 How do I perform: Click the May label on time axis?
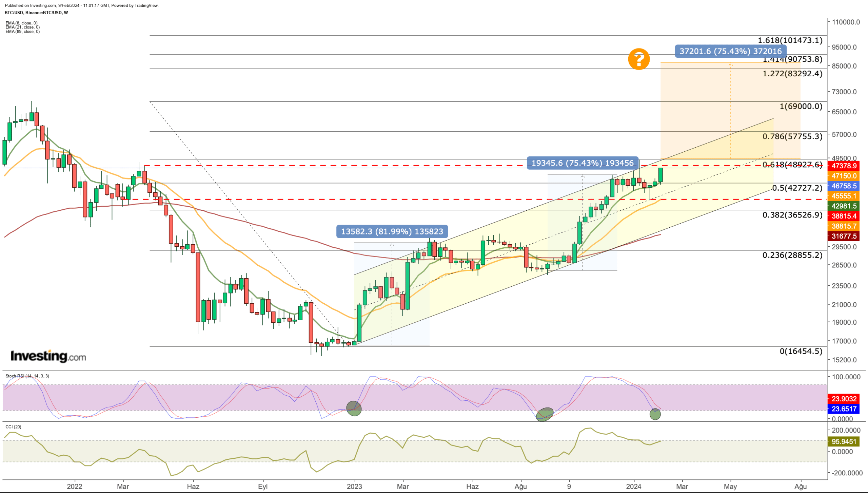[730, 487]
